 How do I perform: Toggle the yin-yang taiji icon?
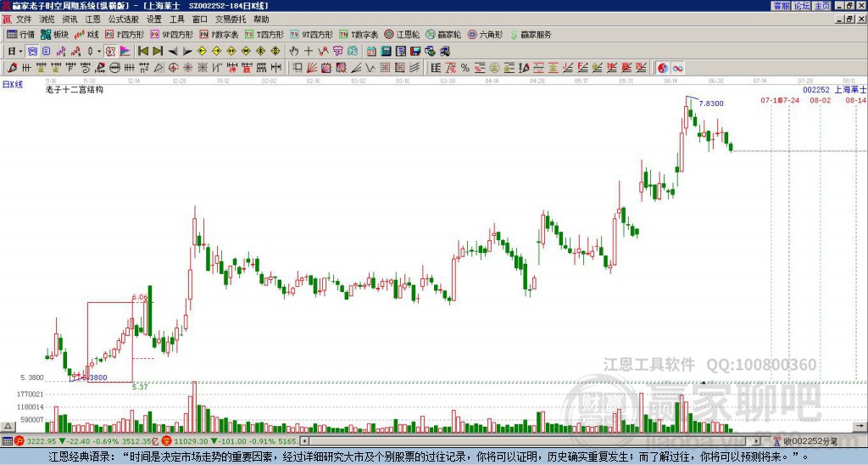[662, 68]
